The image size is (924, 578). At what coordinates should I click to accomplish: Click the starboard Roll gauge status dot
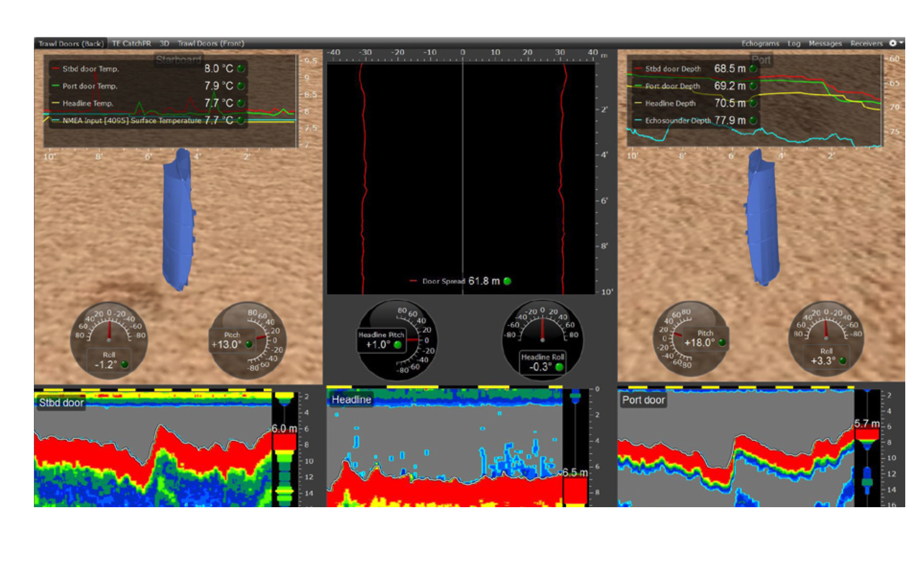click(125, 364)
